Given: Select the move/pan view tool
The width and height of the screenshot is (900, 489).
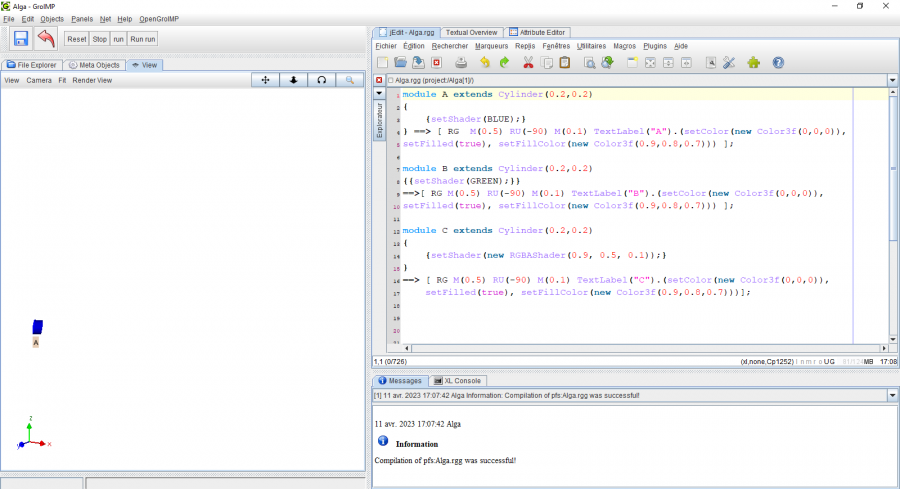Looking at the screenshot, I should pos(265,80).
